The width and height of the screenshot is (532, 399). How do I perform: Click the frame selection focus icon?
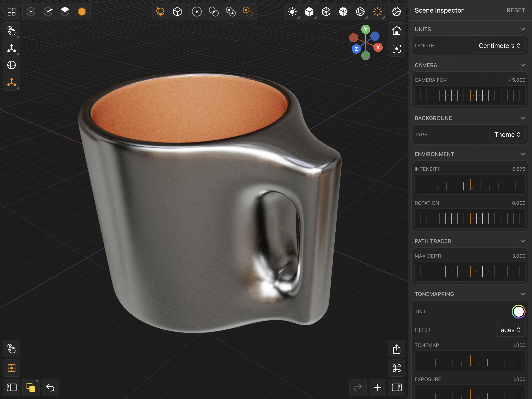tap(396, 49)
